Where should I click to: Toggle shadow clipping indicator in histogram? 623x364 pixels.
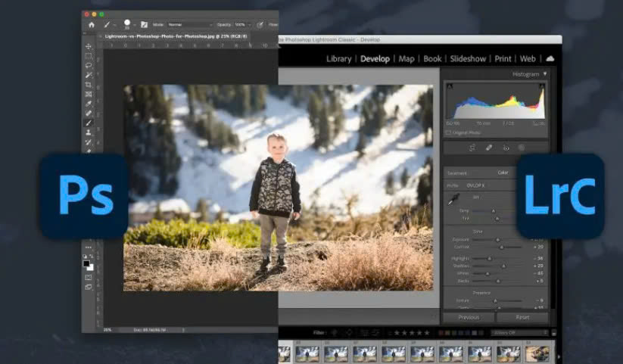click(x=450, y=86)
